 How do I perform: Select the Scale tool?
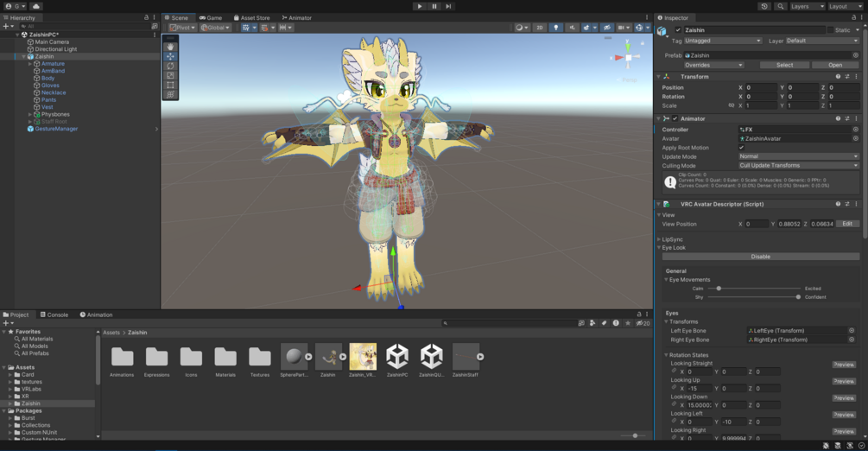click(x=170, y=75)
